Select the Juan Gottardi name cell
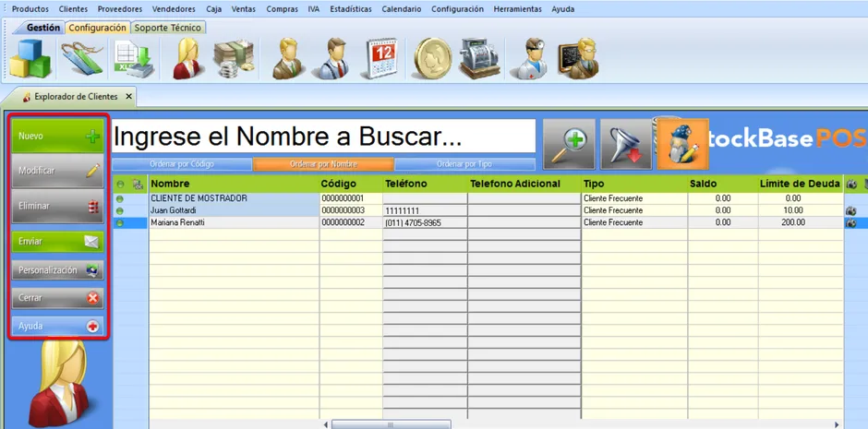868x429 pixels. [234, 210]
